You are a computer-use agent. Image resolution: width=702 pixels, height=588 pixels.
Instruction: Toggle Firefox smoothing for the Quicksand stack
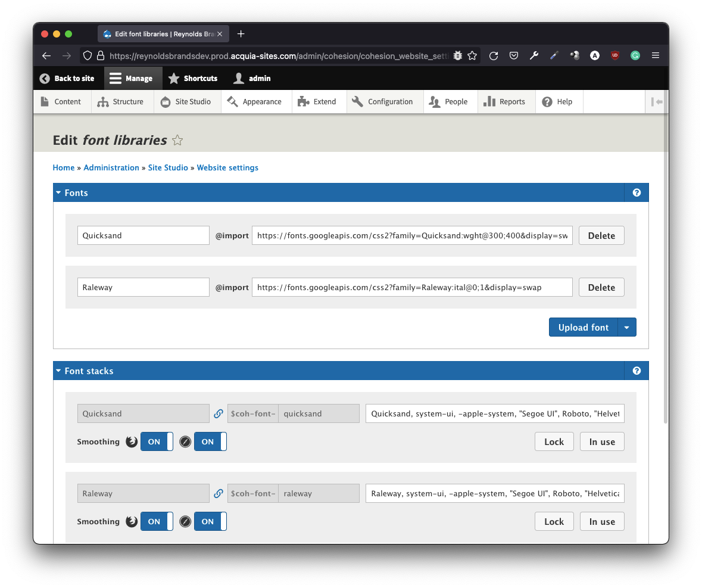(x=157, y=441)
